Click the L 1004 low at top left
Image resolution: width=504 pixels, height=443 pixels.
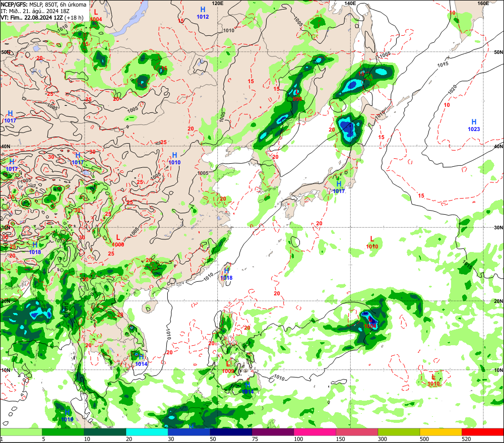[96, 16]
